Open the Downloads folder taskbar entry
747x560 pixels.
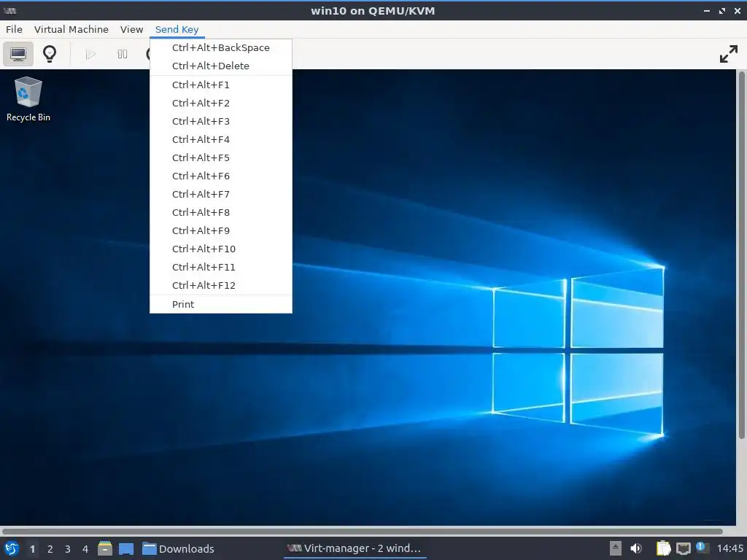point(178,548)
